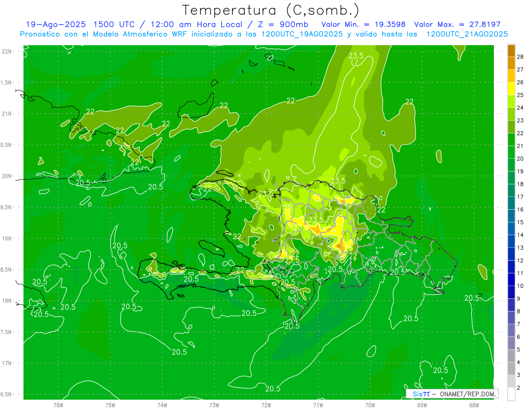Click the valid-until time '1200UTC_21AGO2025'
The height and width of the screenshot is (411, 532).
[x=467, y=34]
